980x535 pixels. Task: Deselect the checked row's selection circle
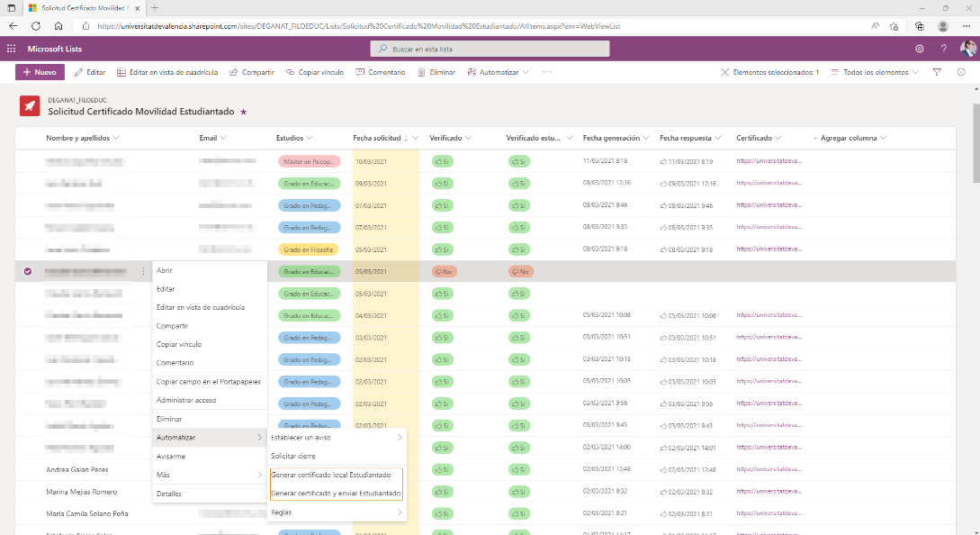pyautogui.click(x=28, y=271)
